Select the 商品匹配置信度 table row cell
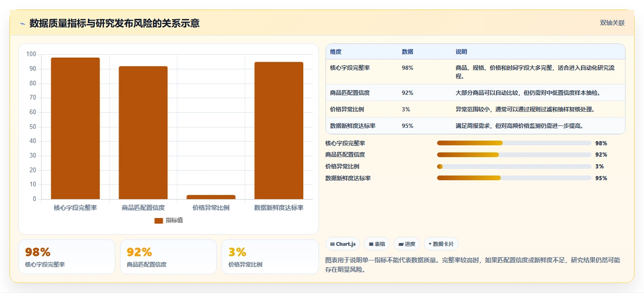644x293 pixels. point(350,93)
